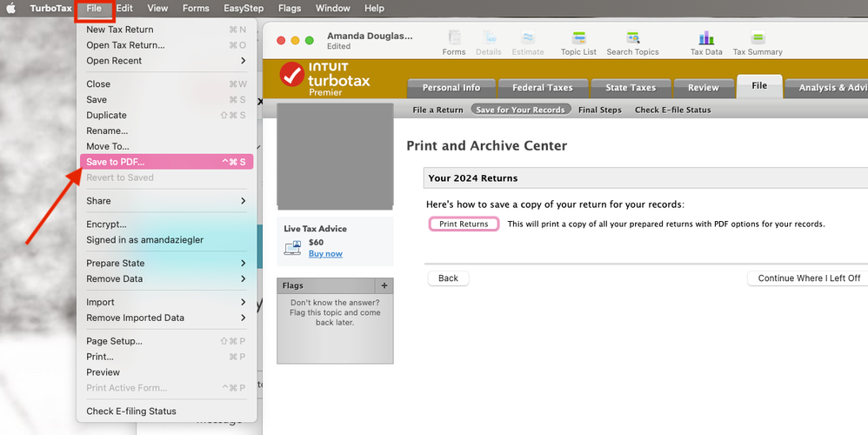The image size is (868, 435).
Task: Click the Amanda Douglas window title
Action: [370, 36]
